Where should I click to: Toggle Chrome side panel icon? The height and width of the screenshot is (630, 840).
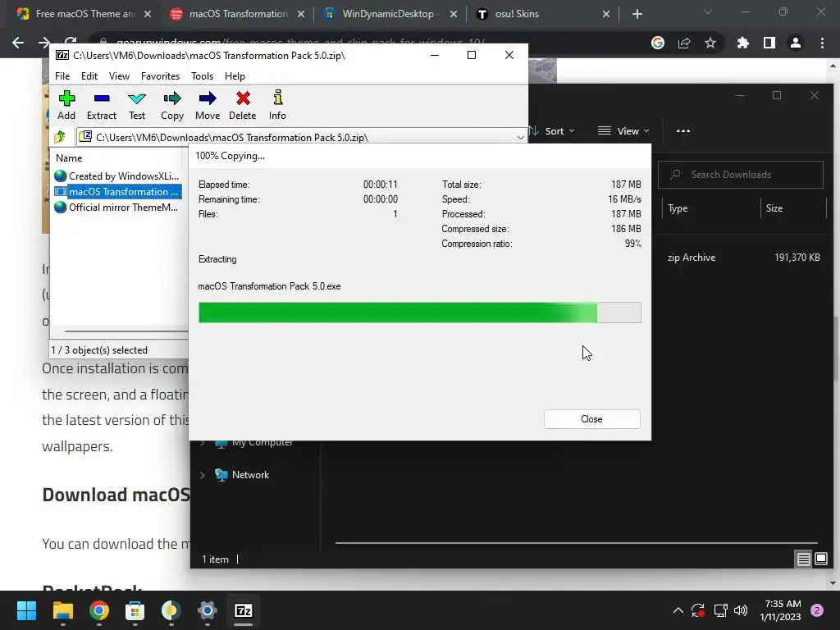click(769, 43)
